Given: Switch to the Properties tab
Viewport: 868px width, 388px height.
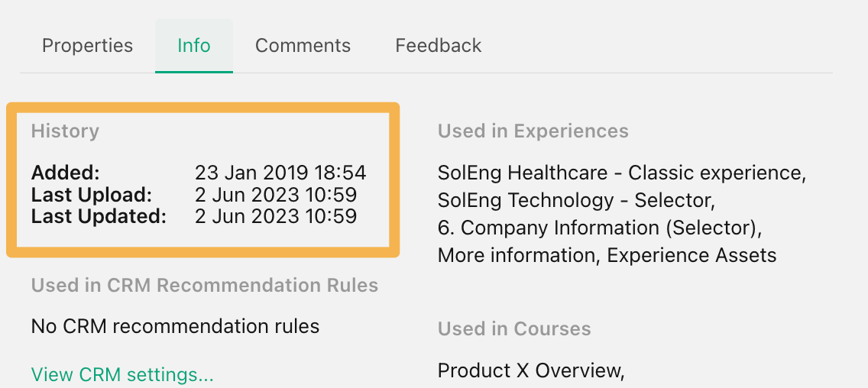Looking at the screenshot, I should pyautogui.click(x=87, y=45).
